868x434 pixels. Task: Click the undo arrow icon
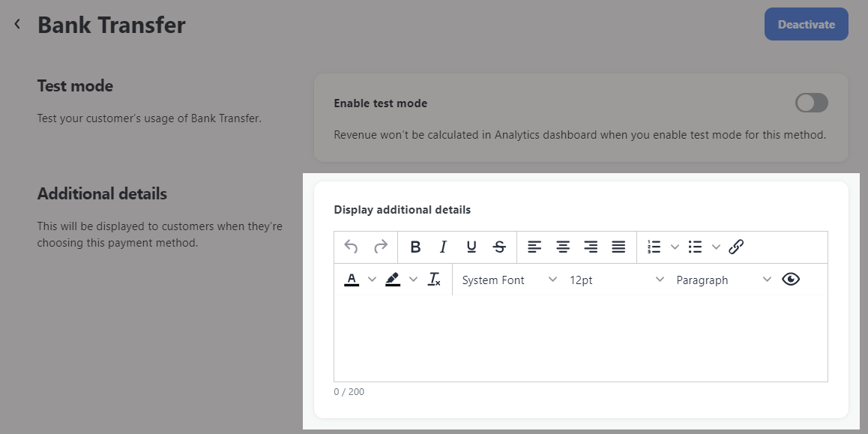click(x=351, y=247)
